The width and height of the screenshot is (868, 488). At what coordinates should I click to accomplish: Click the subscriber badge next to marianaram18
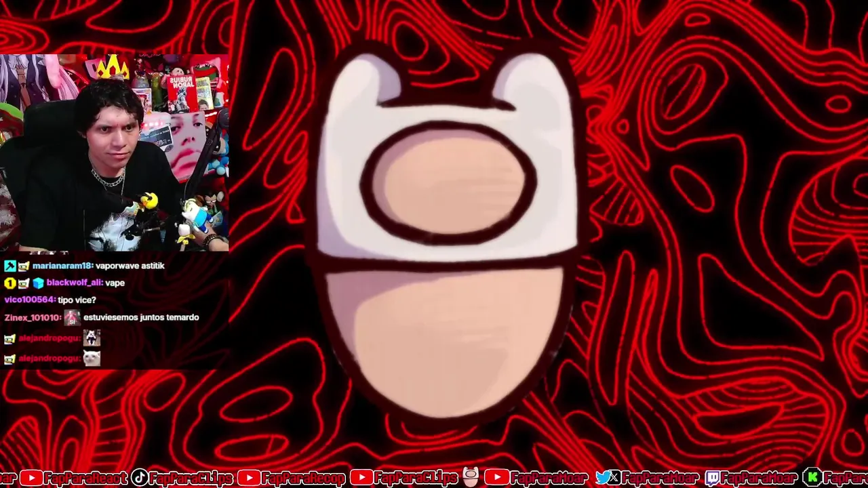point(24,266)
